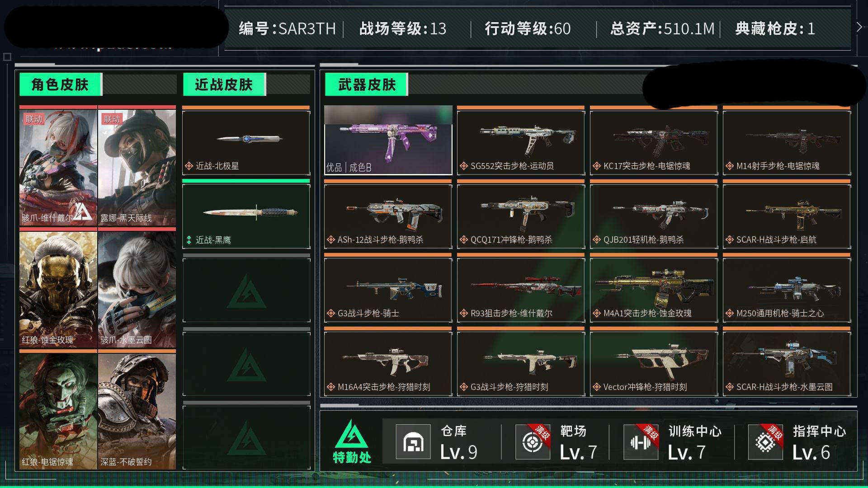The height and width of the screenshot is (488, 868).
Task: Select the 骇爪-维什戴尔 character skin
Action: click(58, 166)
